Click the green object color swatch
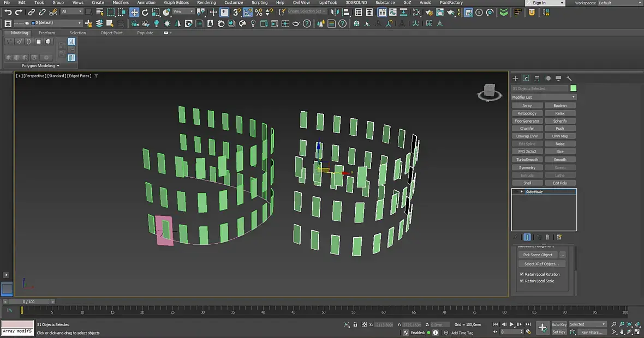 click(x=574, y=88)
